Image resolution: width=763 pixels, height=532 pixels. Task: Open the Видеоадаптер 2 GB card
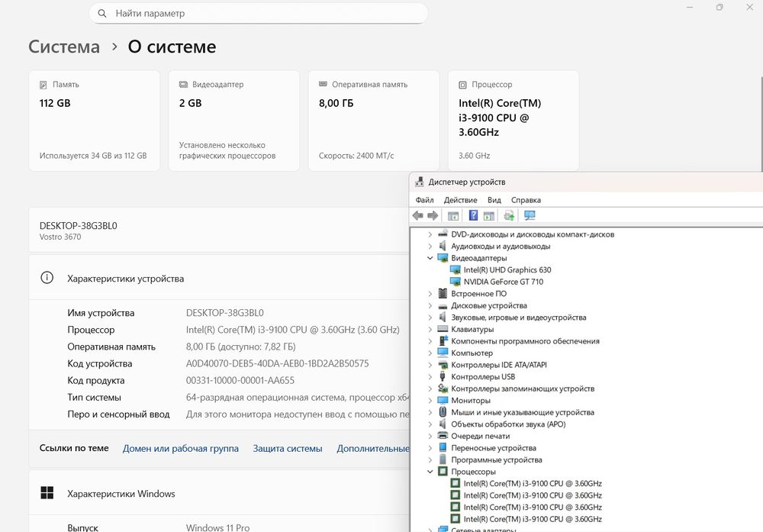[x=234, y=121]
